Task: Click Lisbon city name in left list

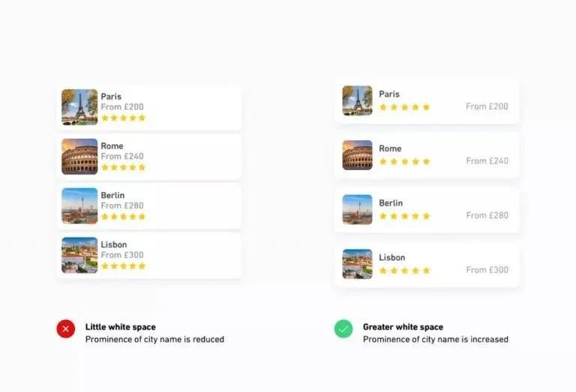Action: coord(114,244)
